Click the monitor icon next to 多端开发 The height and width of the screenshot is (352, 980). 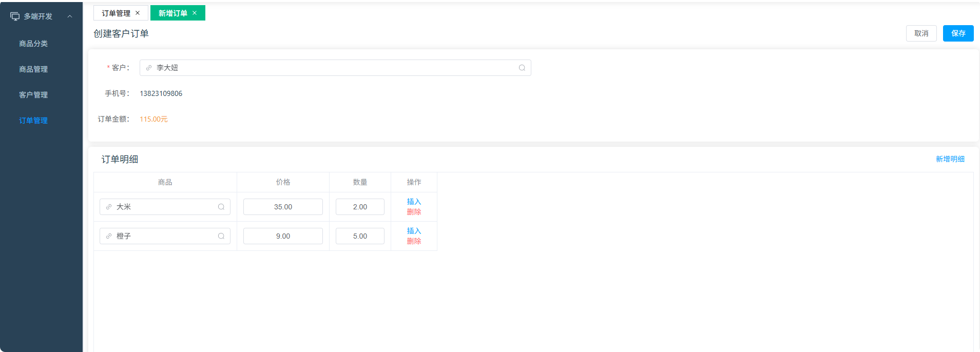pos(15,16)
